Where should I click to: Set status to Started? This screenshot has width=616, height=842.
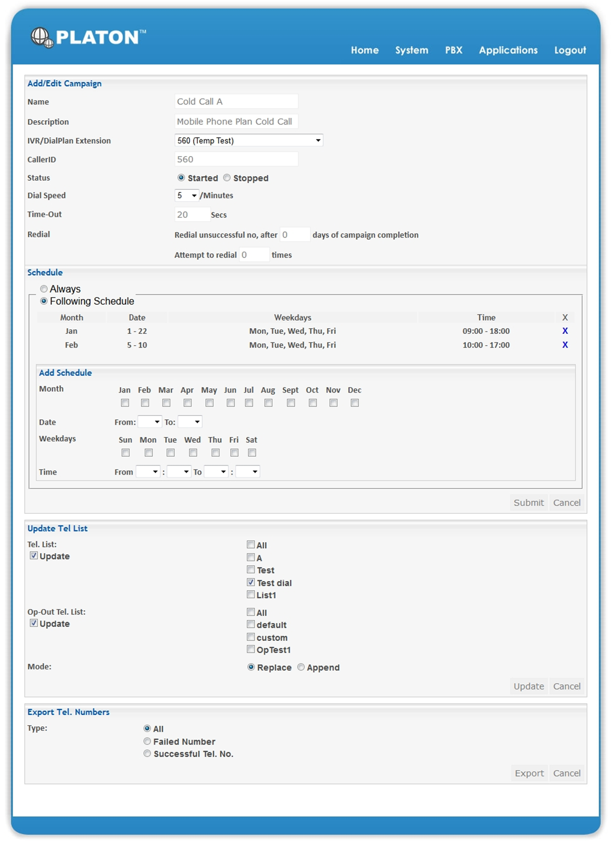coord(181,178)
